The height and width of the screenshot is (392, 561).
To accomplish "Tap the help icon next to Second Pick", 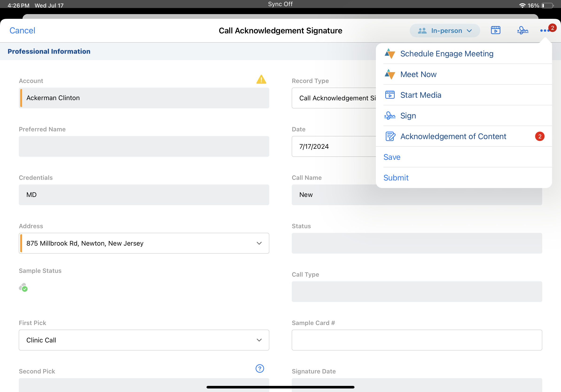I will tap(260, 368).
